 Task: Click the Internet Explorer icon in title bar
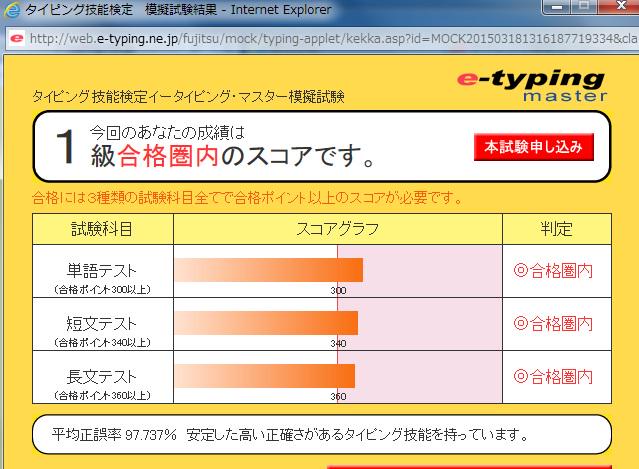point(11,10)
